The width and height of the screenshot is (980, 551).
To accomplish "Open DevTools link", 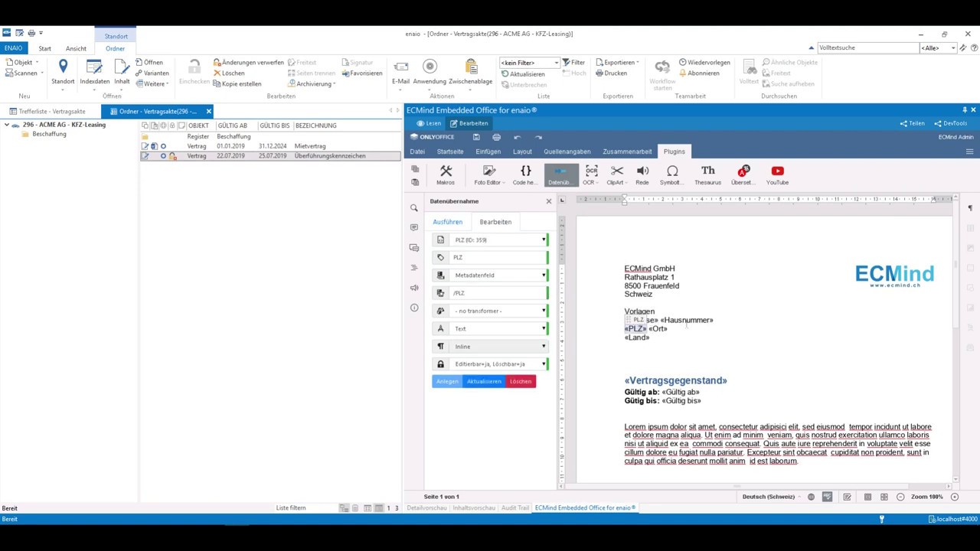I will click(x=950, y=123).
